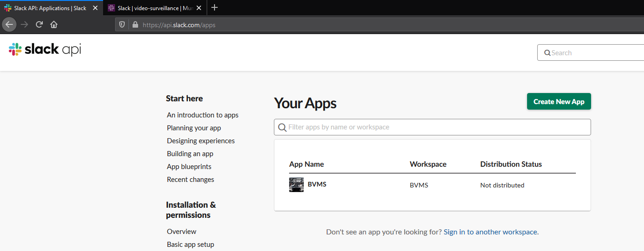The height and width of the screenshot is (251, 644).
Task: Open the BVMS app name link
Action: 317,184
